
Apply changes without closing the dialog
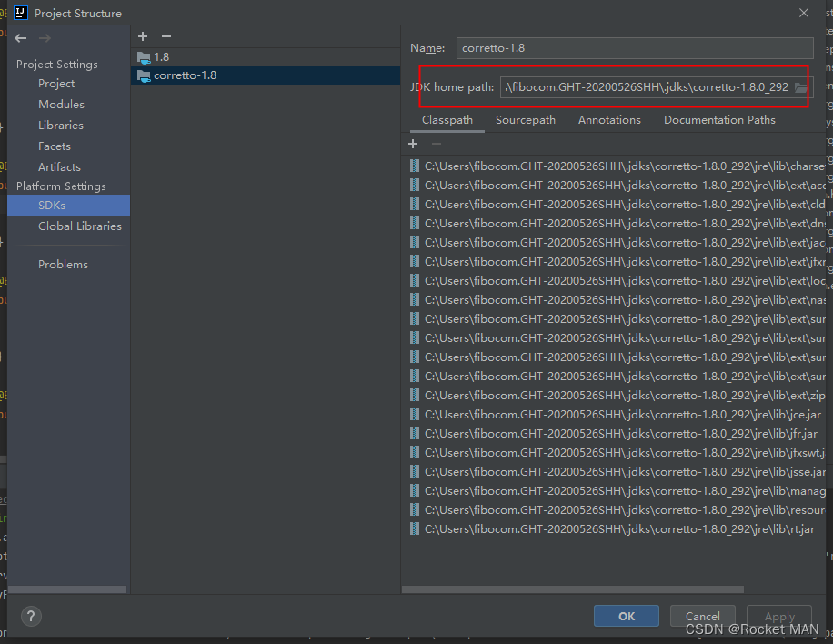point(778,615)
